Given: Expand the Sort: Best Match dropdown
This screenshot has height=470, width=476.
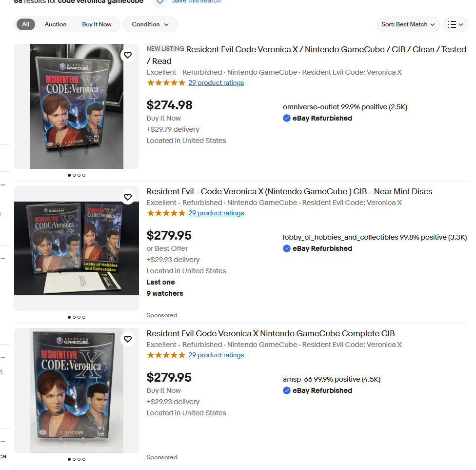Looking at the screenshot, I should tap(408, 24).
